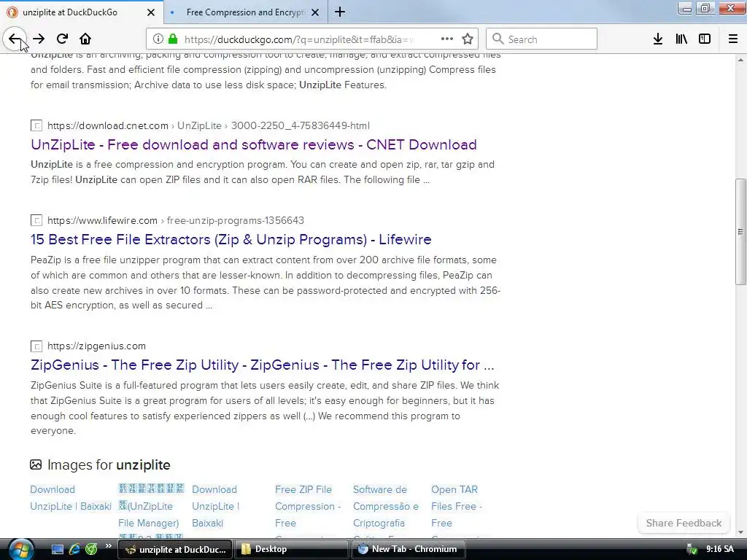This screenshot has width=747, height=560.
Task: Open the Desktop folder taskbar button
Action: click(x=292, y=549)
